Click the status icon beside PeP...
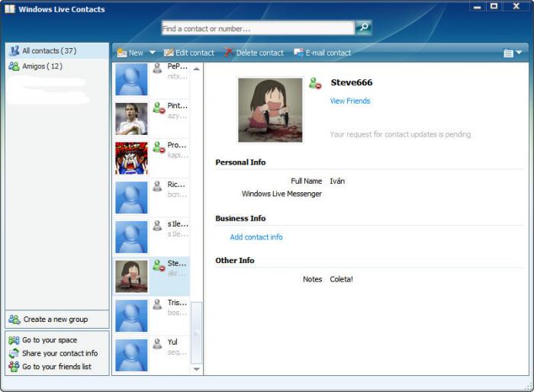The width and height of the screenshot is (534, 392). point(157,68)
